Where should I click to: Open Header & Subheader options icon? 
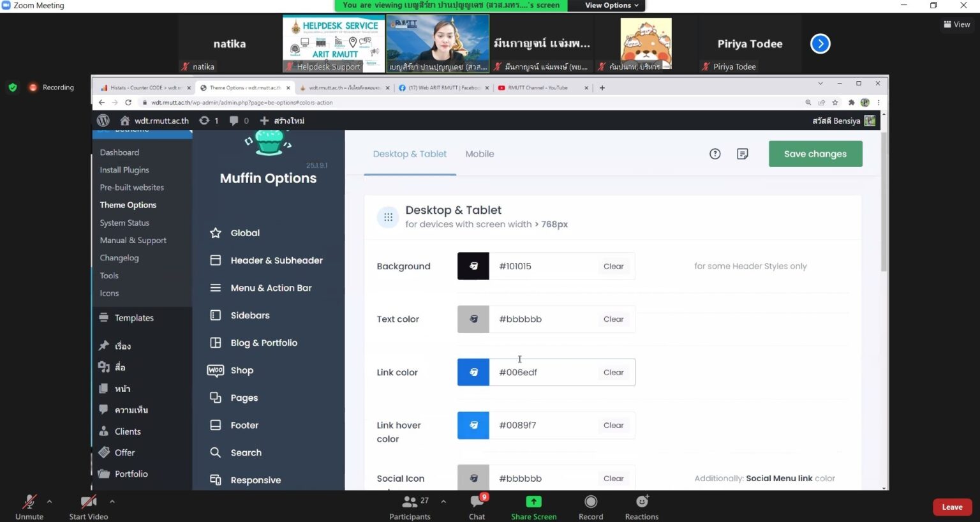point(216,260)
